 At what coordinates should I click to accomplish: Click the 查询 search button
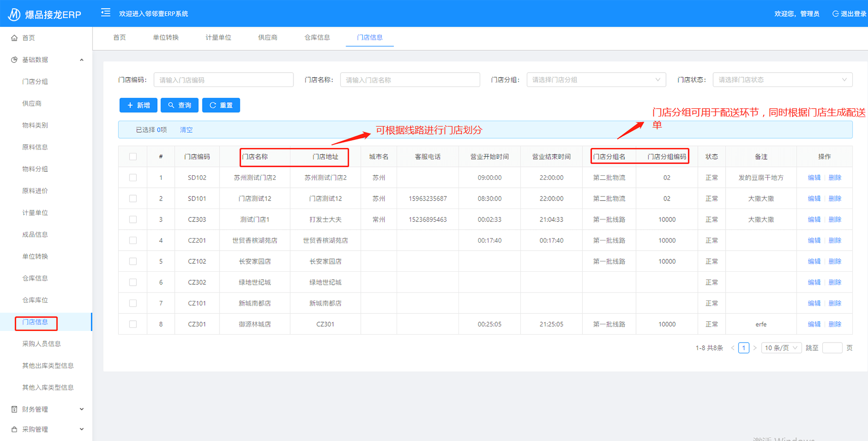click(180, 105)
